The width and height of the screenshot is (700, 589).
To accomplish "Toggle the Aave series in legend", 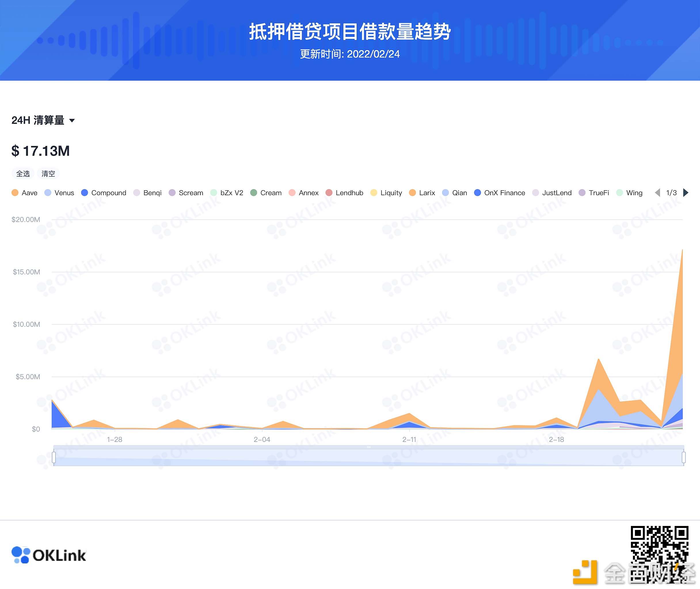I will (24, 193).
